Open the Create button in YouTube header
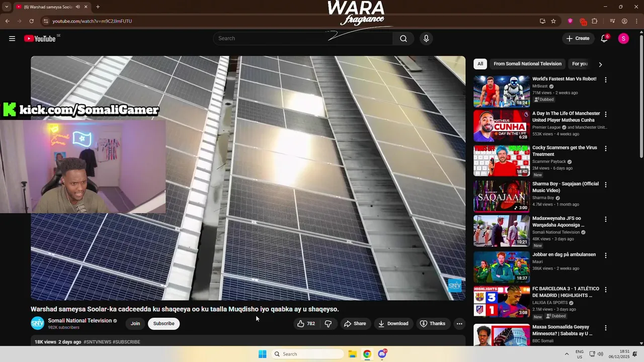 [x=578, y=38]
